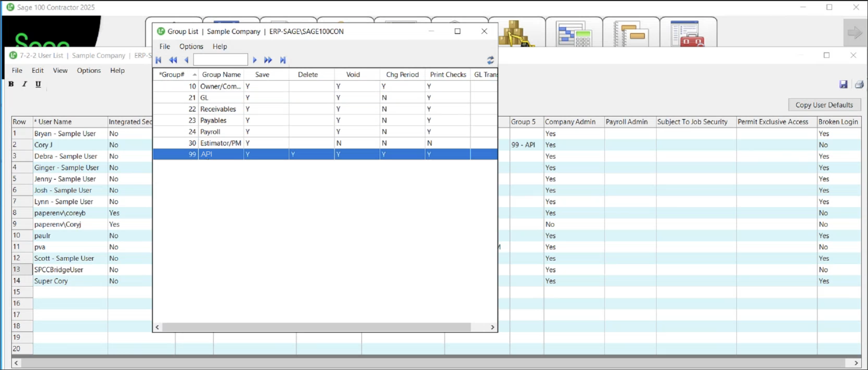Image resolution: width=868 pixels, height=370 pixels.
Task: Click the Group List record number input field
Action: pos(221,60)
